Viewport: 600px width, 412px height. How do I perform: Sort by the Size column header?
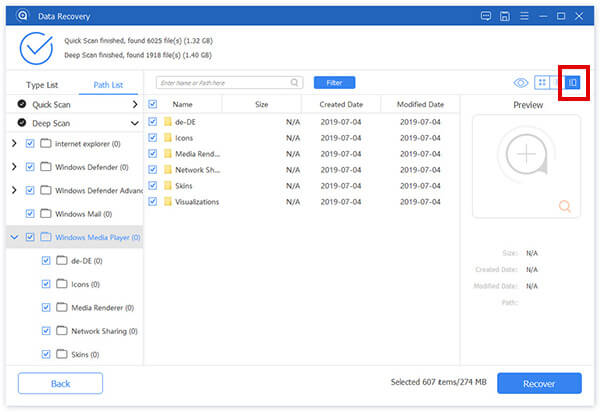tap(262, 104)
